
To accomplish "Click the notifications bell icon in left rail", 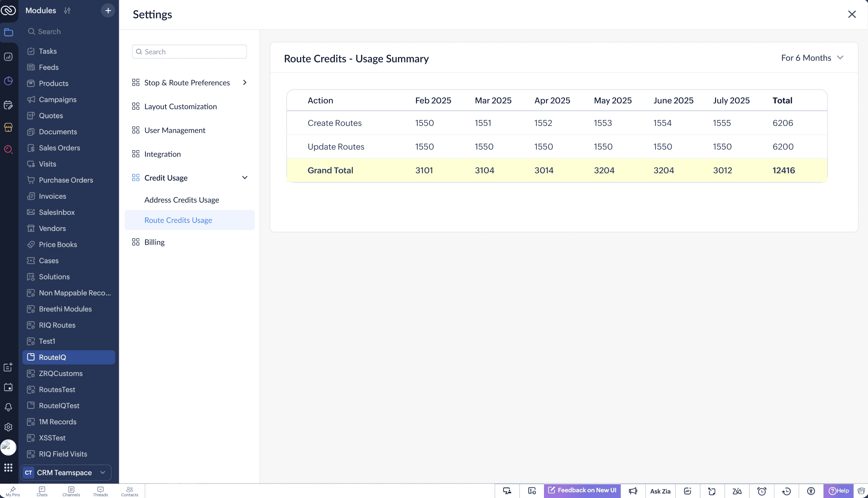I will 8,407.
